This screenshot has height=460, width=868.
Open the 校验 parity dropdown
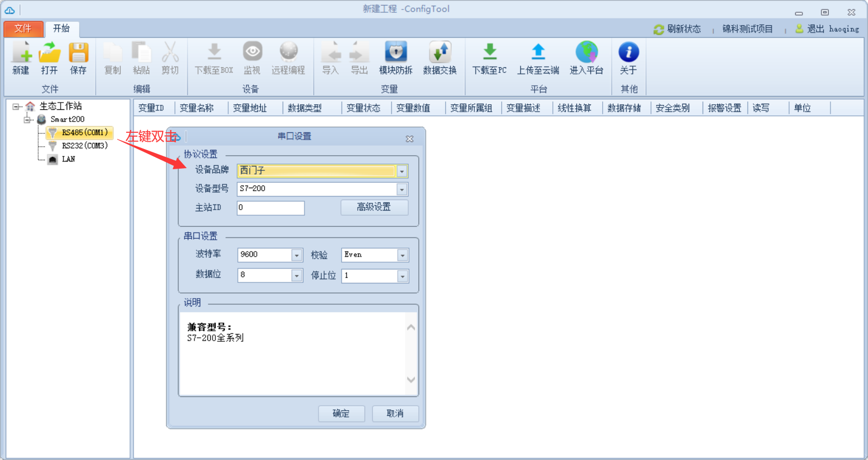point(403,255)
